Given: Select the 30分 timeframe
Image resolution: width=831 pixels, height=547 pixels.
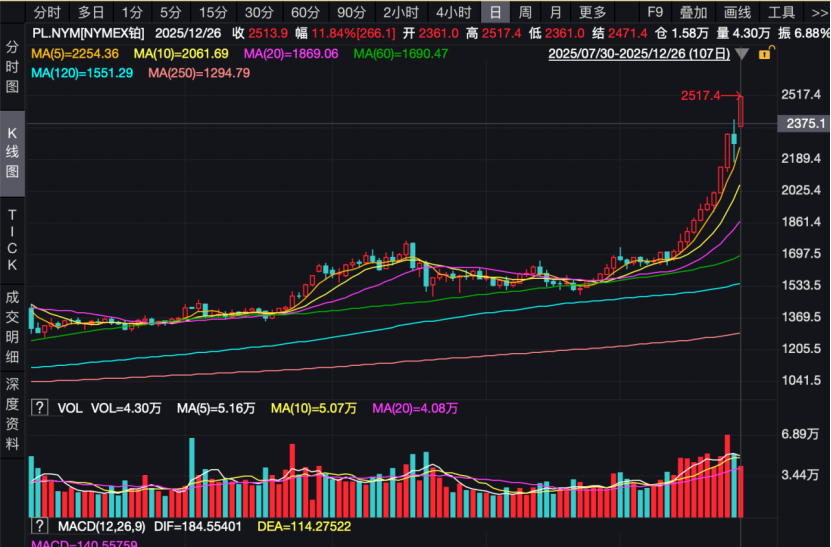Looking at the screenshot, I should [259, 12].
